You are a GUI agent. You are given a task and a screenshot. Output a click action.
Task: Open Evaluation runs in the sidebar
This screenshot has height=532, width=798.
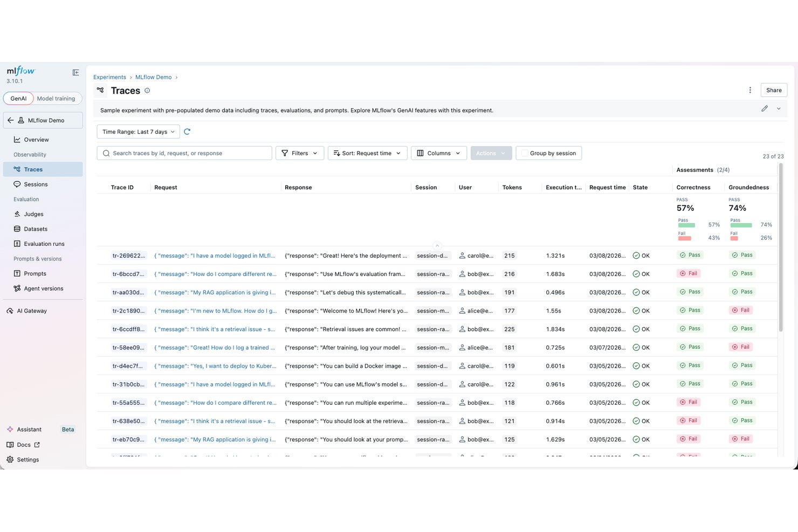pyautogui.click(x=43, y=244)
